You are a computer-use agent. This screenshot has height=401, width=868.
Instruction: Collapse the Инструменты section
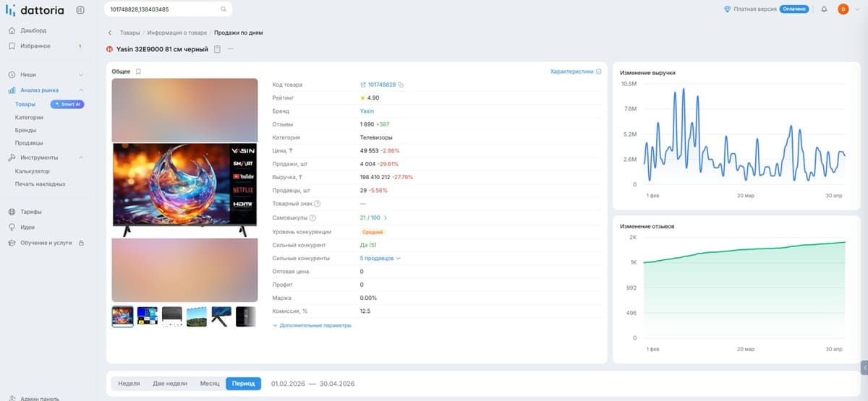(x=81, y=158)
